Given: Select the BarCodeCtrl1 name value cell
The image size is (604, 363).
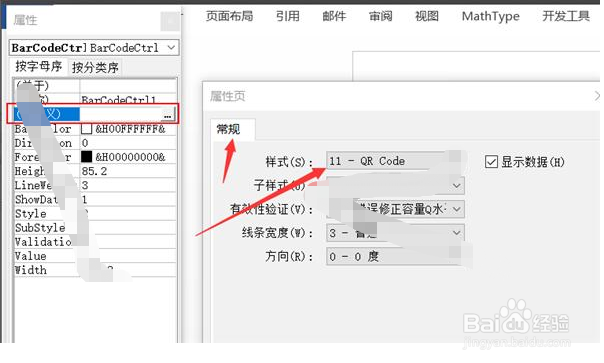Looking at the screenshot, I should tap(128, 99).
